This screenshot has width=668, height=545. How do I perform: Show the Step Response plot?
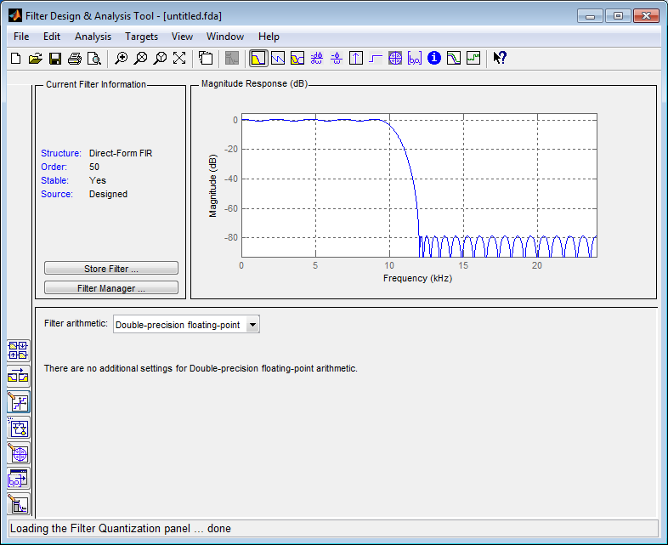pos(375,58)
